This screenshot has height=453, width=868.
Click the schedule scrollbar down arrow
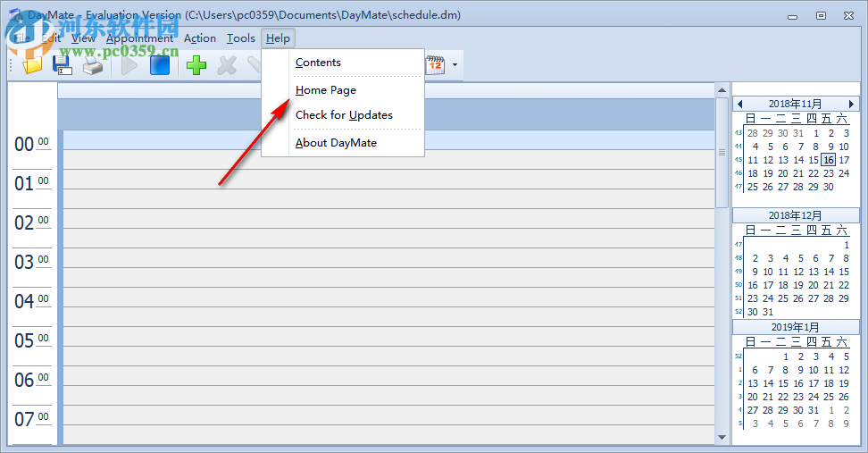(722, 438)
